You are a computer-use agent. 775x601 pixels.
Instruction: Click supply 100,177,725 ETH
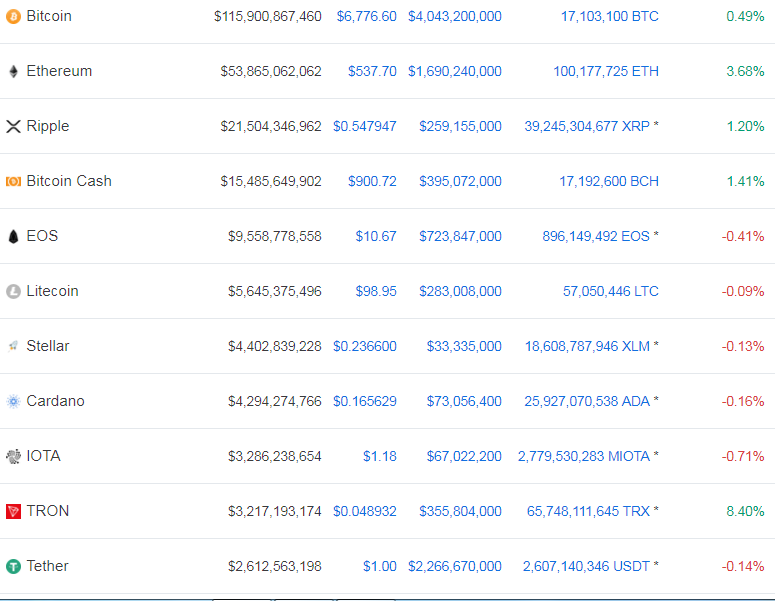[606, 71]
